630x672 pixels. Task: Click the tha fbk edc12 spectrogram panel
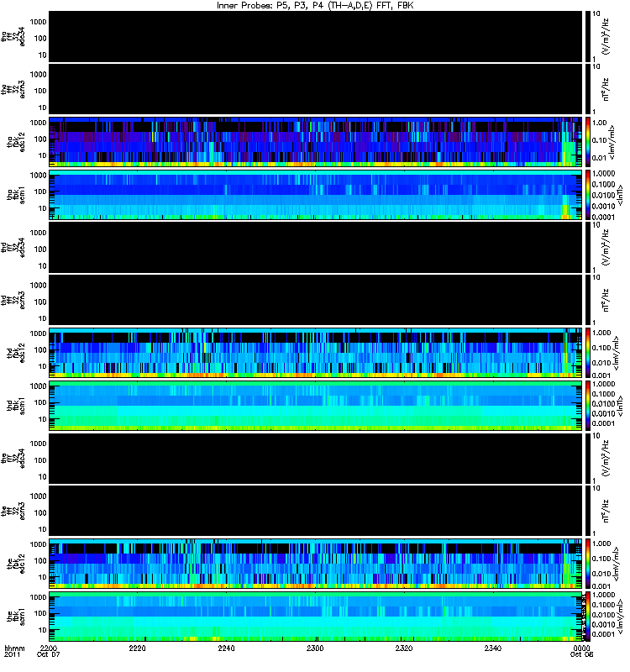316,141
